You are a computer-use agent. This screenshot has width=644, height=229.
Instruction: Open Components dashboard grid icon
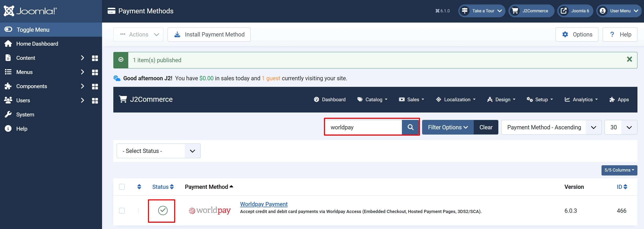click(95, 86)
